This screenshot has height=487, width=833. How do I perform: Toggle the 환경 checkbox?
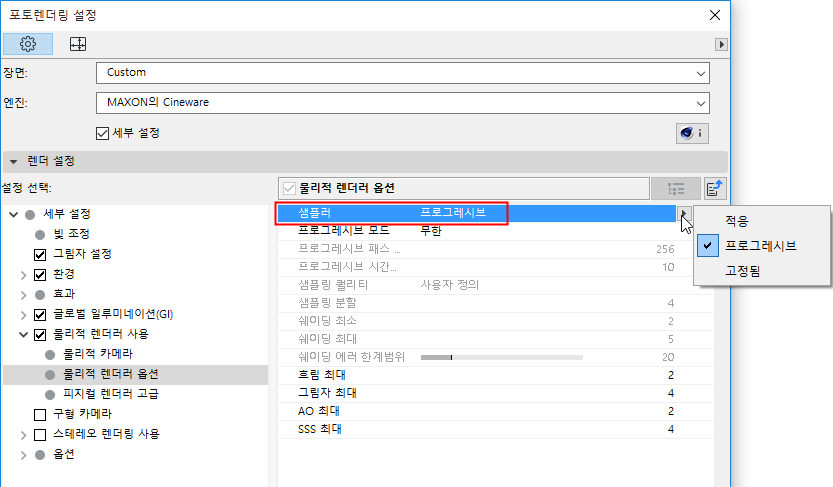pos(40,275)
